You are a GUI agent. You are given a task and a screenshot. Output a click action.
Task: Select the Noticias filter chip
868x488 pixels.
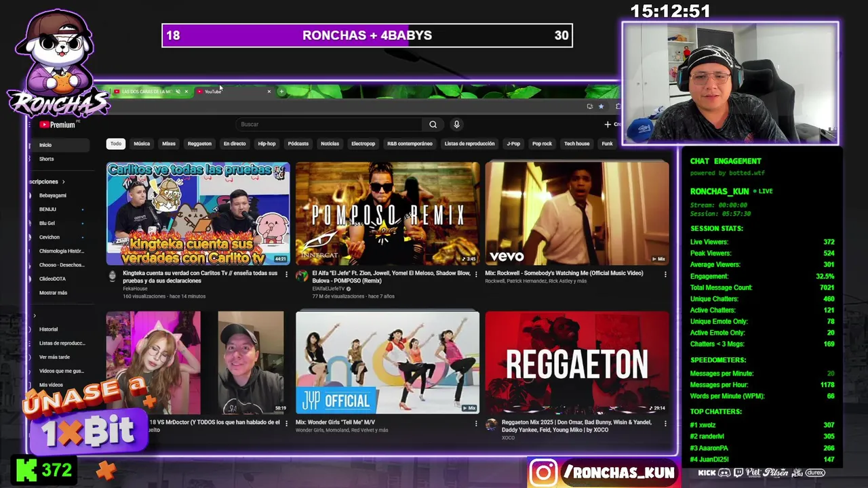click(330, 144)
